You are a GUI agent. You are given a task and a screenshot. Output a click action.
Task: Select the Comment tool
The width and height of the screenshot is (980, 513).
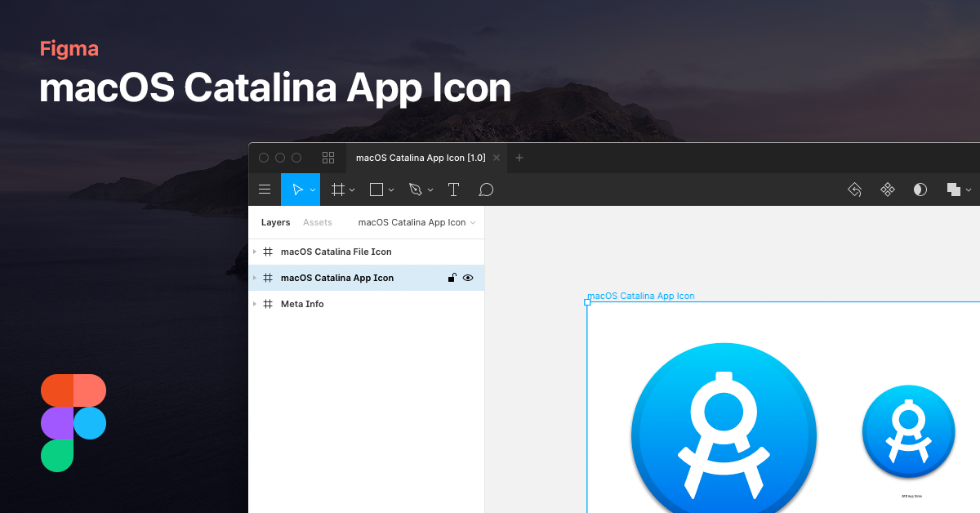point(486,190)
